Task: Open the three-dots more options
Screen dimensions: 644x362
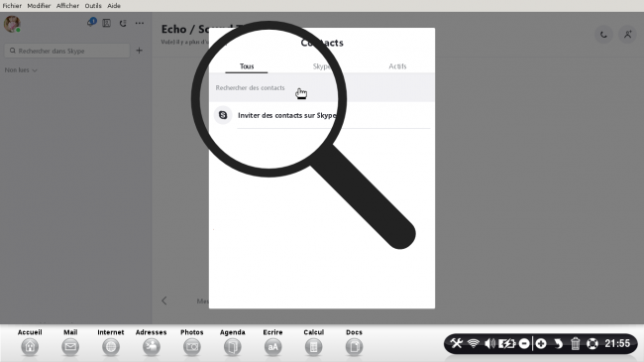Action: 140,23
